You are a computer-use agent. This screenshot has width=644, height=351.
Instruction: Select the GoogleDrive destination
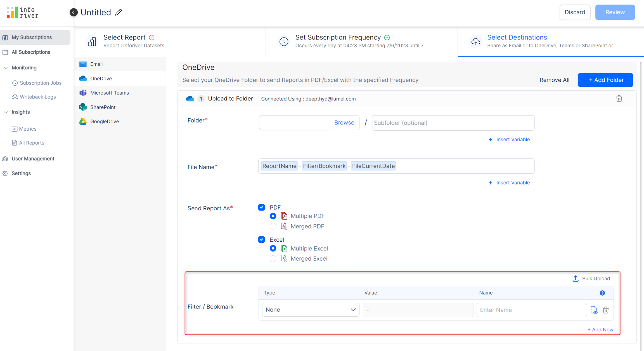point(104,121)
